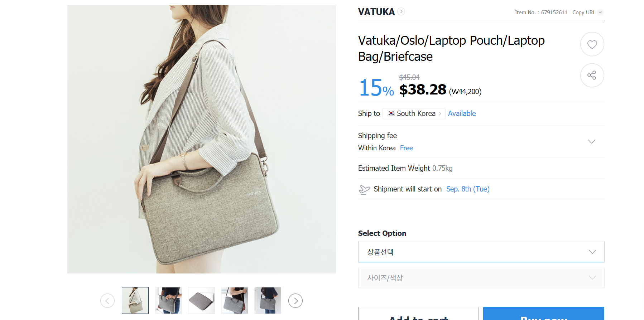
Task: Open the 상품선택 option dropdown
Action: tap(481, 252)
